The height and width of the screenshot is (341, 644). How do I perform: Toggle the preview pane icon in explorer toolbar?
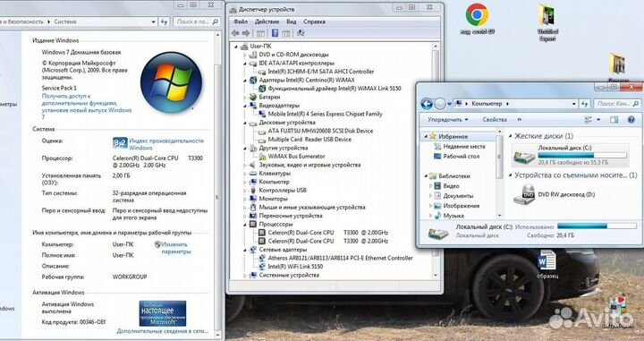[614, 120]
